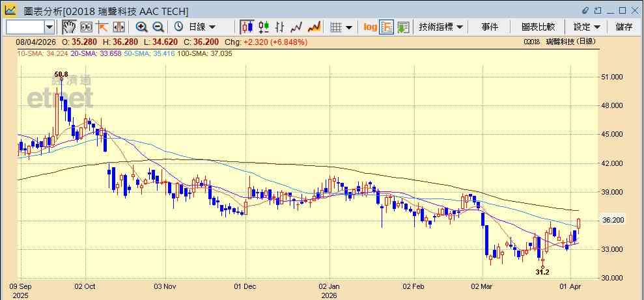Click the 儲存 save button
This screenshot has height=300, width=644.
[x=624, y=27]
